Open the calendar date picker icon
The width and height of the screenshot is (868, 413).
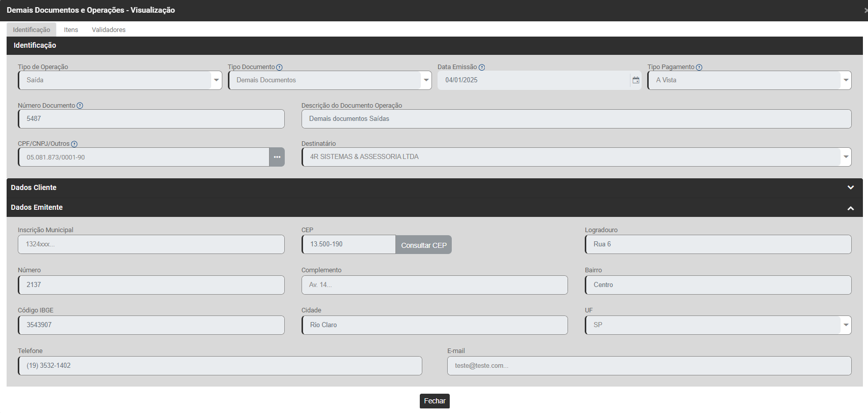(636, 80)
